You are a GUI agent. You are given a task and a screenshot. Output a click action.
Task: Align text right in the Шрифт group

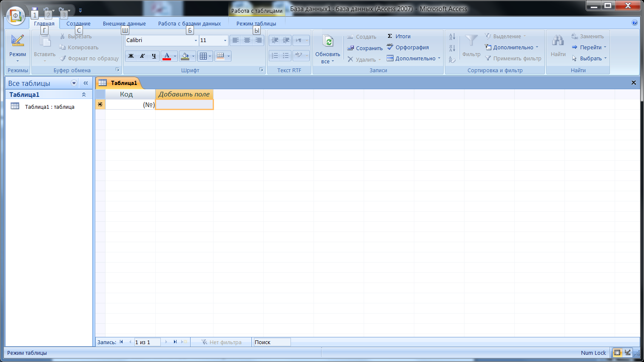pyautogui.click(x=258, y=40)
